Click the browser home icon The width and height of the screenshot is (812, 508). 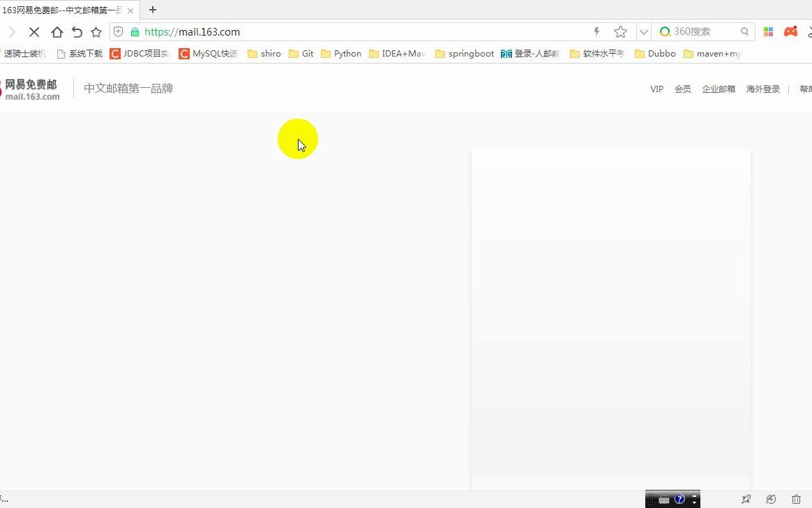(x=57, y=32)
